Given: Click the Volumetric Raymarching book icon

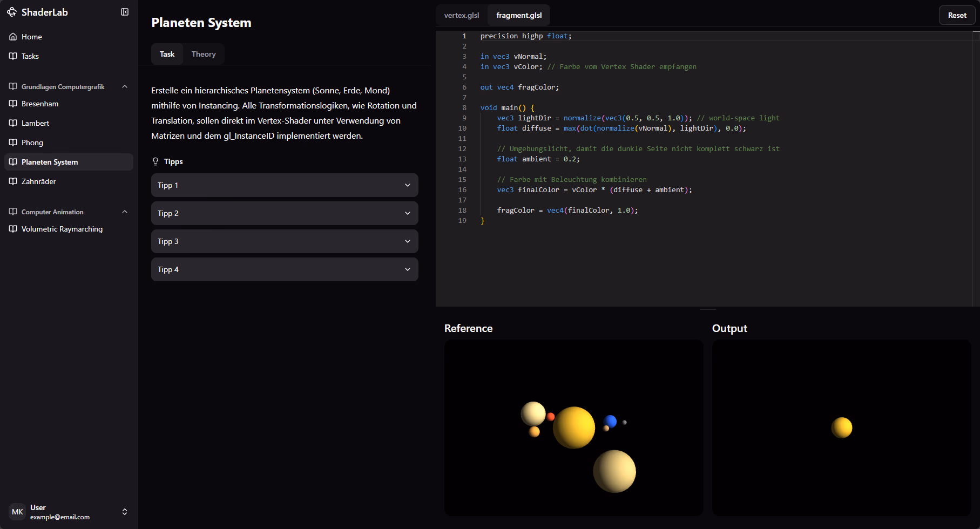Looking at the screenshot, I should tap(13, 229).
